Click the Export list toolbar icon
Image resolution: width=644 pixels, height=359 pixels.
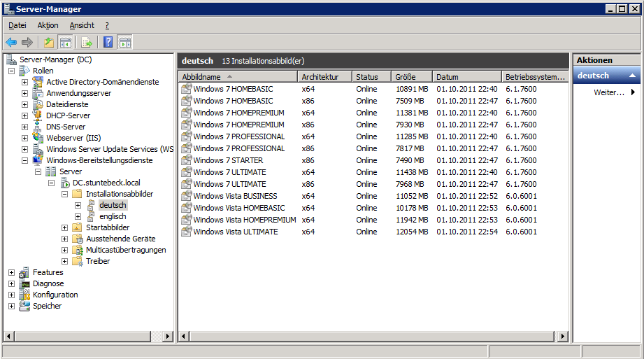click(x=87, y=42)
